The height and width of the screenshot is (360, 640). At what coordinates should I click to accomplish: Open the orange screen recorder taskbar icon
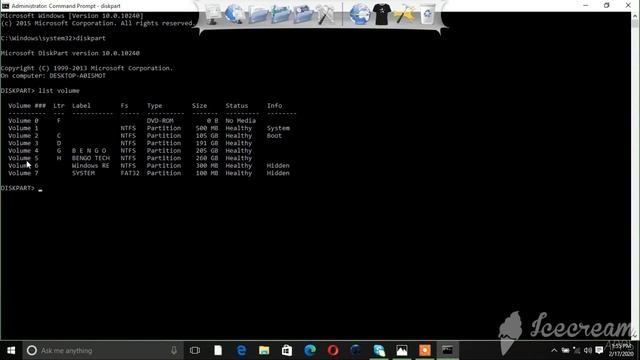[x=424, y=350]
